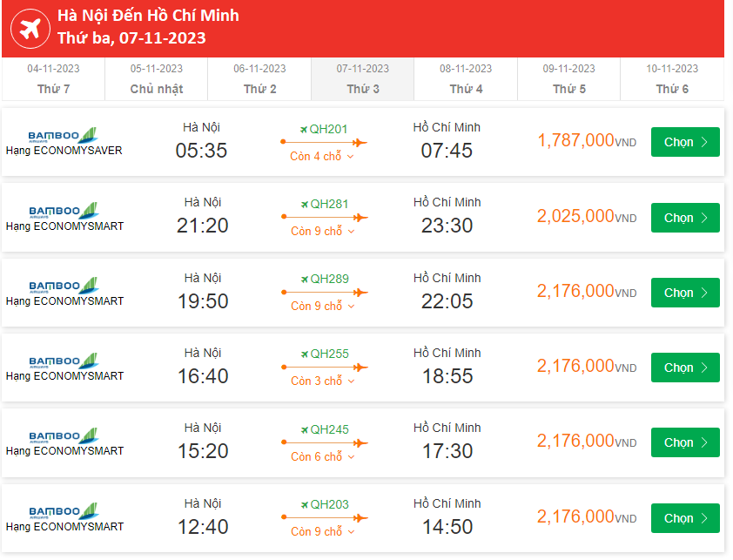Click Bamboo Airways logo for flight QH255

[x=63, y=361]
